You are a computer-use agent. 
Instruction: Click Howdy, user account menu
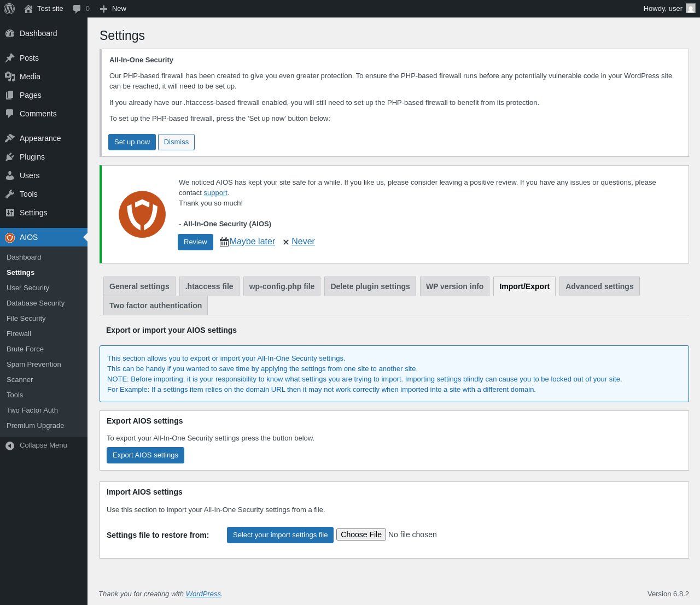[669, 9]
